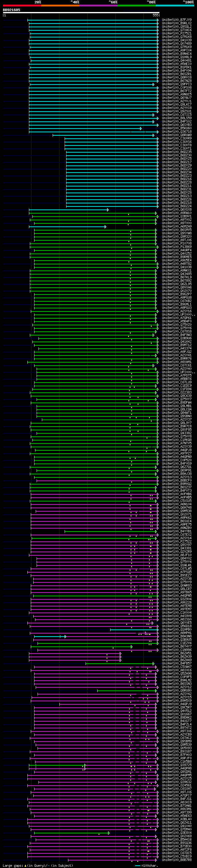This screenshot has width=197, height=868.
Task: Select the UniRef100_Q32904 label
Action: point(176,599)
